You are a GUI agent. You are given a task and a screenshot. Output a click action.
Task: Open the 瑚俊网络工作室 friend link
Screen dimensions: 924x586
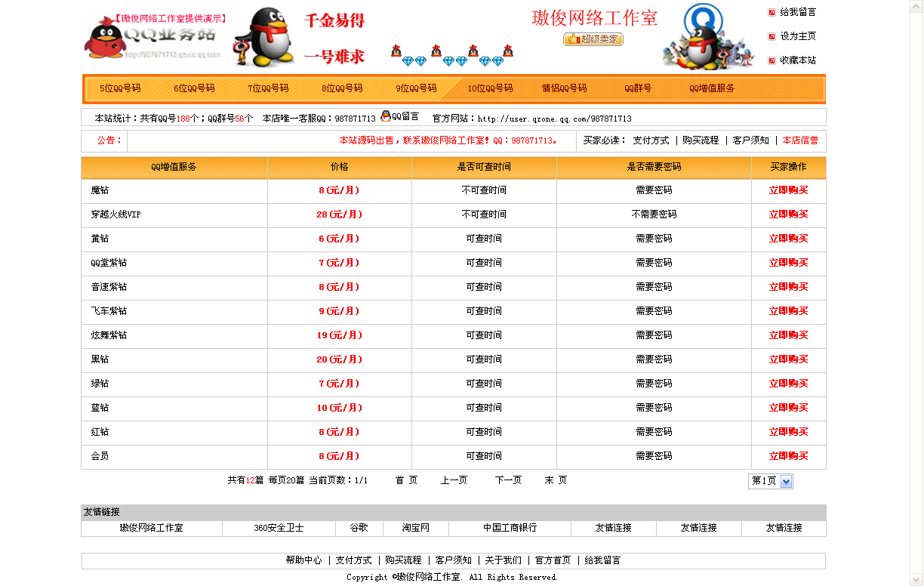[x=152, y=528]
